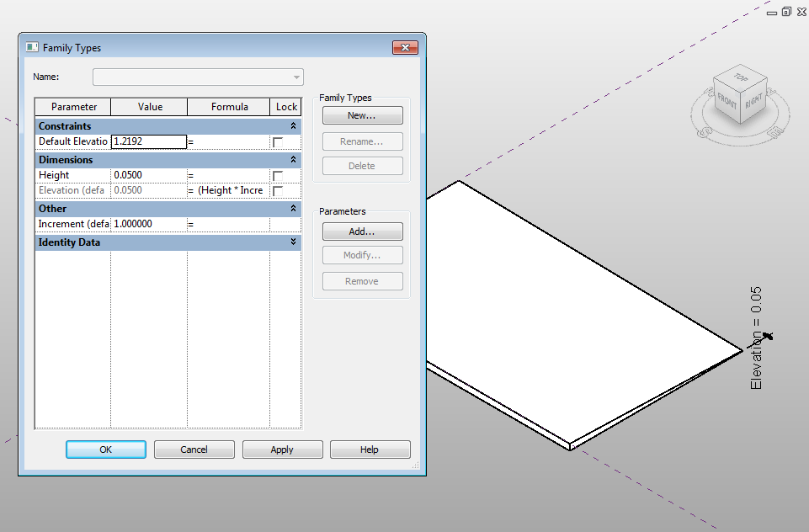Select the Height parameter name
The height and width of the screenshot is (532, 809).
click(72, 175)
